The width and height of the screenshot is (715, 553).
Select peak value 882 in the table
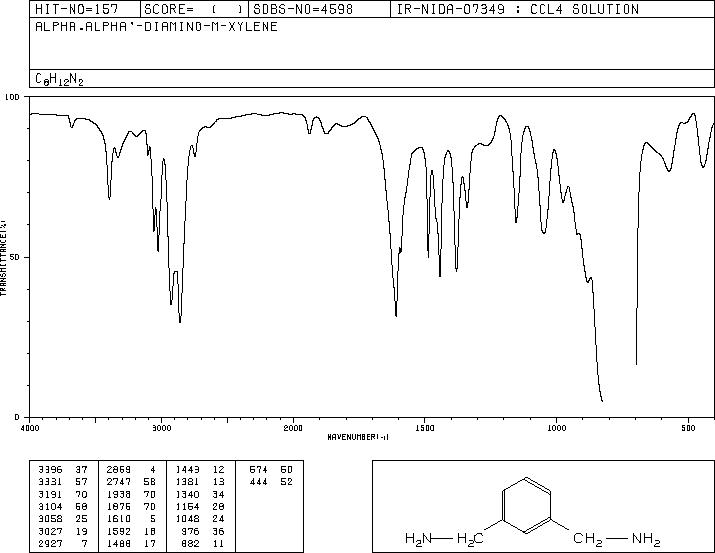point(190,543)
